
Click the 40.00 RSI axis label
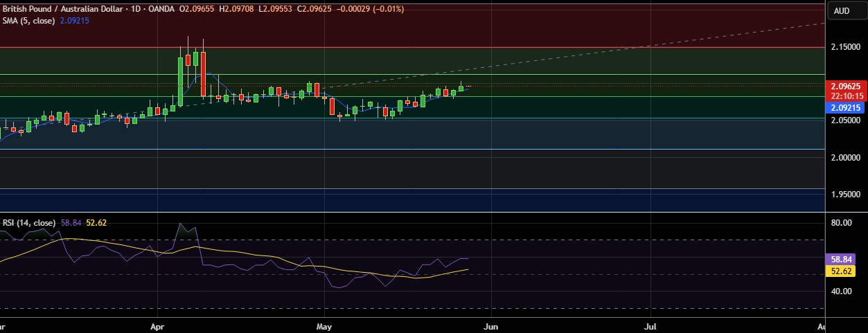[840, 291]
